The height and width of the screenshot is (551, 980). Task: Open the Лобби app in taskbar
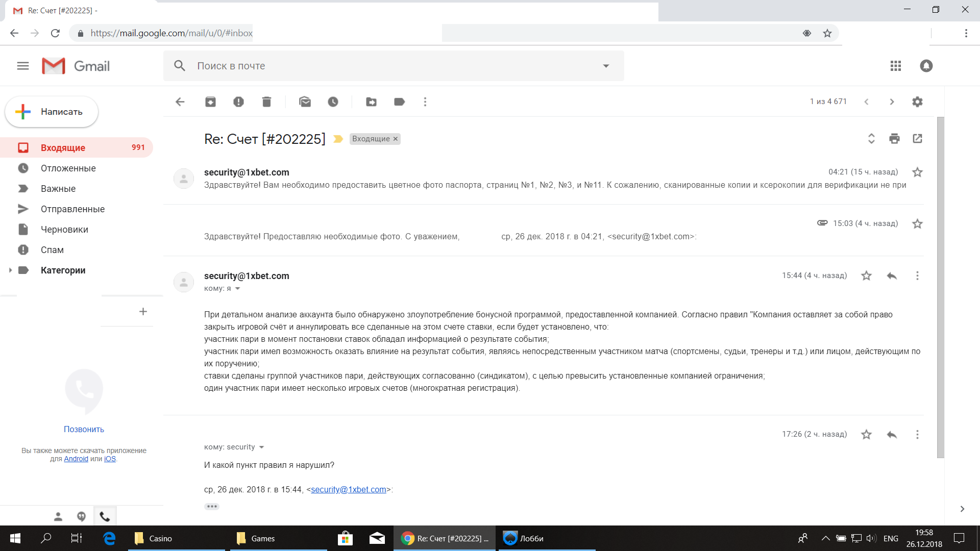coord(546,538)
